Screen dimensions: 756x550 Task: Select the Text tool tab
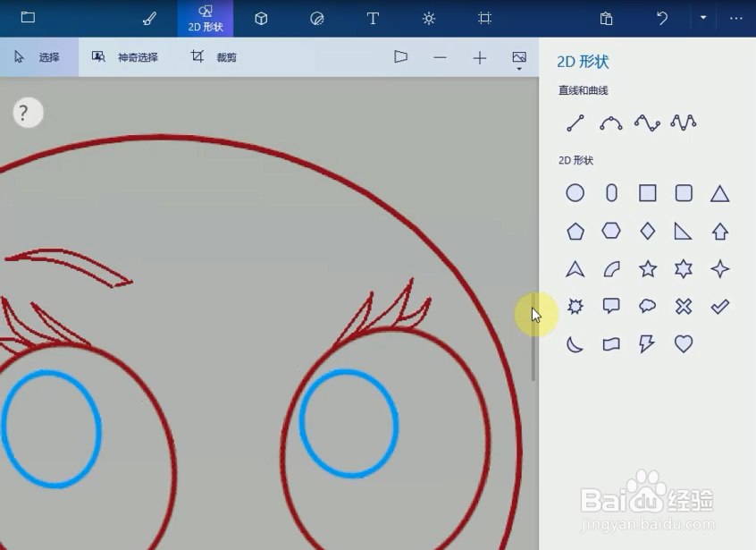(373, 18)
